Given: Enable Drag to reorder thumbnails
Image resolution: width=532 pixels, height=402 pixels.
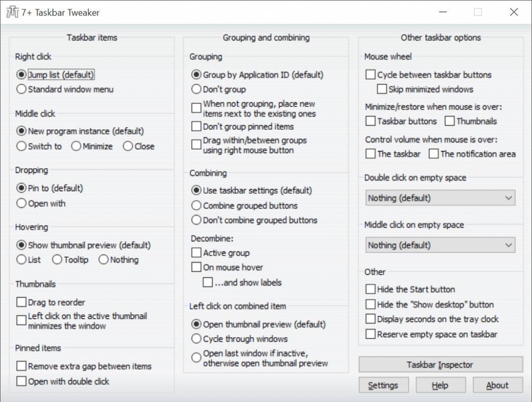Looking at the screenshot, I should [21, 302].
